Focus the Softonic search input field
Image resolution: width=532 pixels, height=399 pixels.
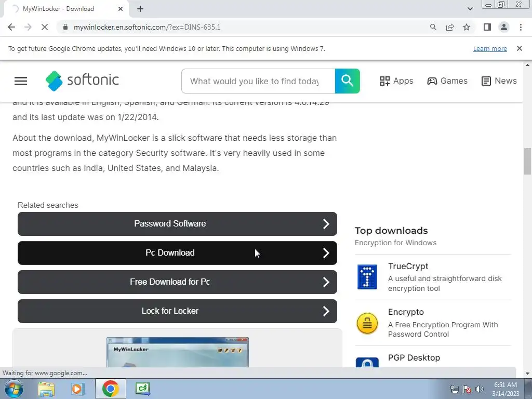(258, 81)
